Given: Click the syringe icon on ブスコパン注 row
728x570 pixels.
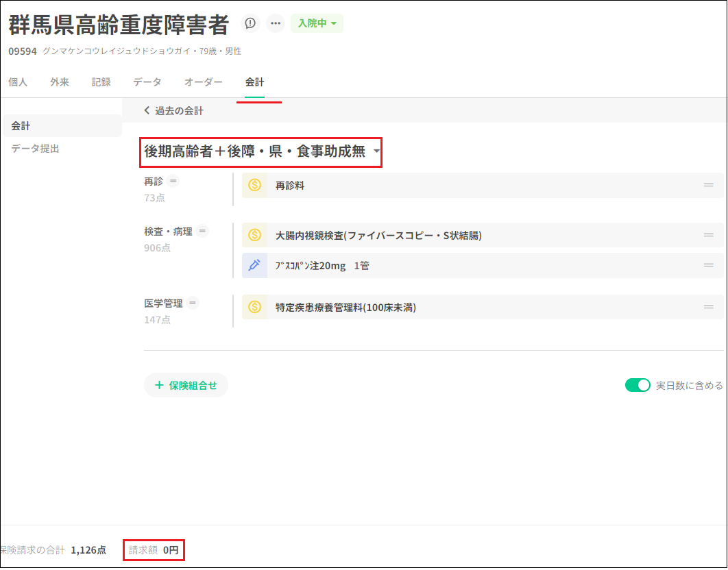Looking at the screenshot, I should click(x=255, y=266).
